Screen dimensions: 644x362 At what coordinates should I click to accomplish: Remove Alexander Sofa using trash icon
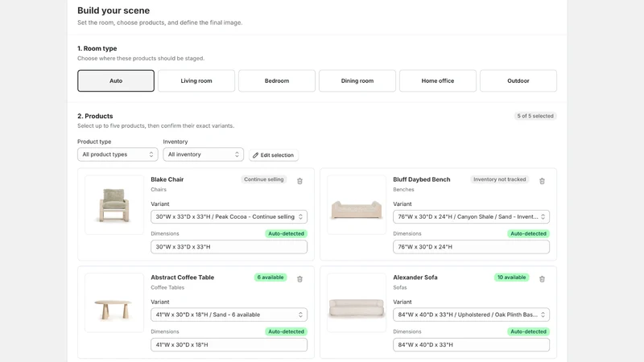tap(542, 279)
